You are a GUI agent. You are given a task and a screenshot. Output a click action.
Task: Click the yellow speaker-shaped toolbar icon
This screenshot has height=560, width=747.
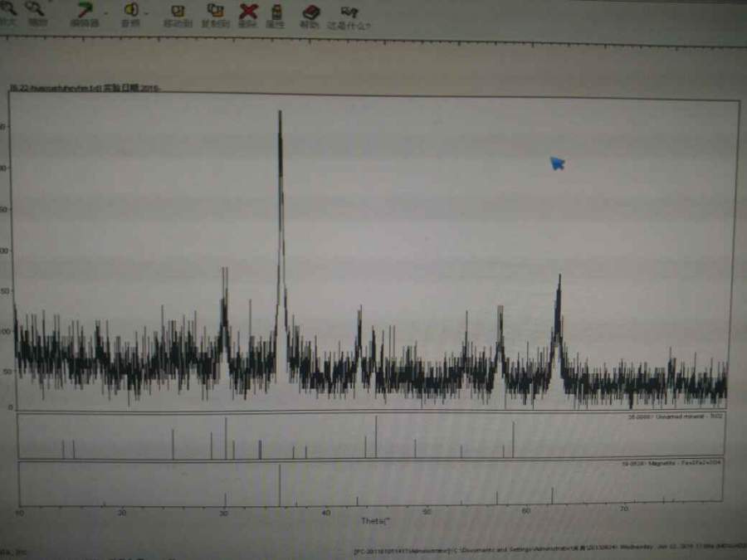130,11
